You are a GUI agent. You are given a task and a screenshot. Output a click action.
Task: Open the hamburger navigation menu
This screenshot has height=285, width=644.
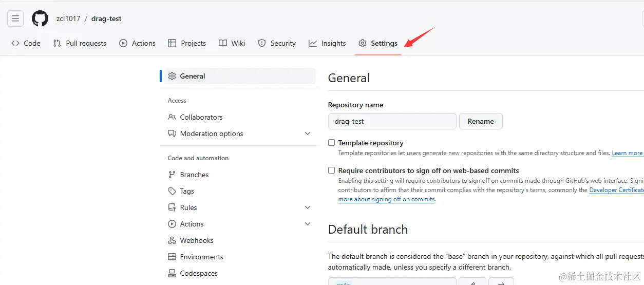click(15, 19)
